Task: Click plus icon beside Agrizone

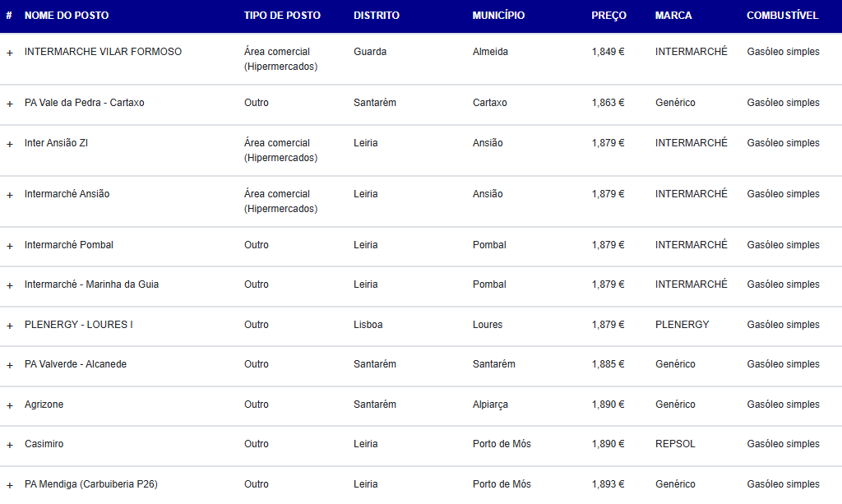Action: point(10,405)
